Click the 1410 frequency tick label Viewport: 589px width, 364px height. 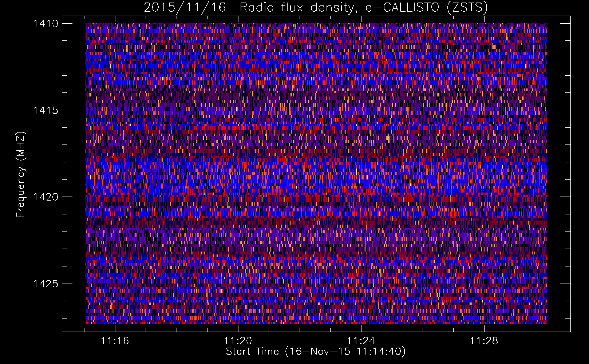click(x=46, y=24)
